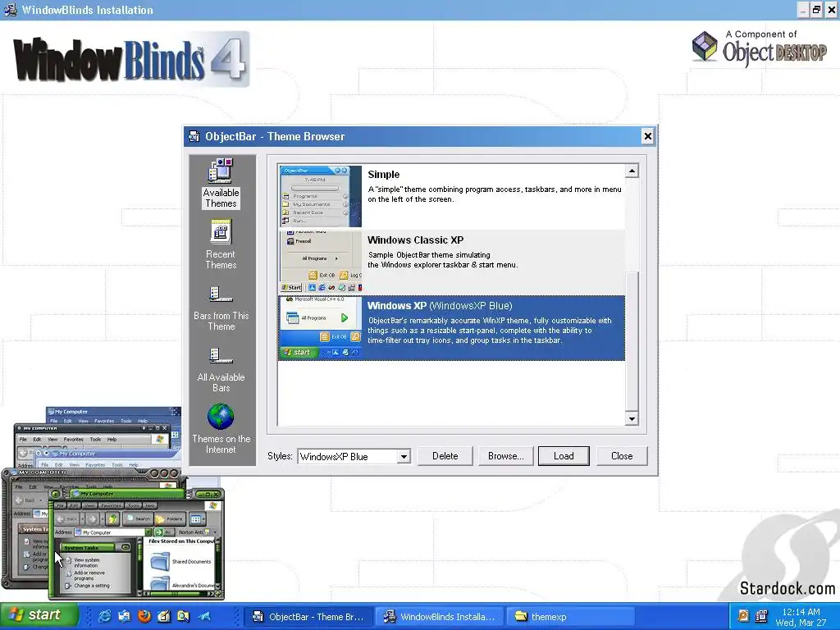This screenshot has height=630, width=840.
Task: Open the Available Themes sidebar section
Action: tap(221, 183)
